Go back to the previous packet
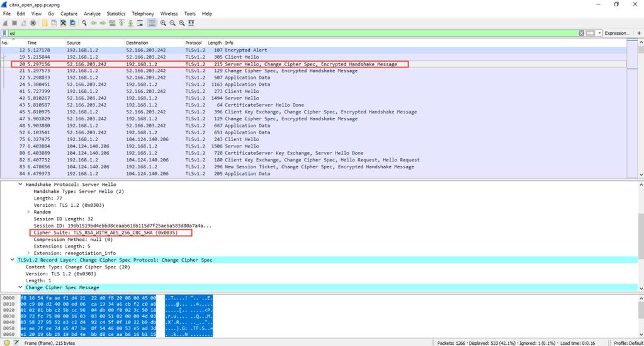The height and width of the screenshot is (346, 644). (x=94, y=23)
